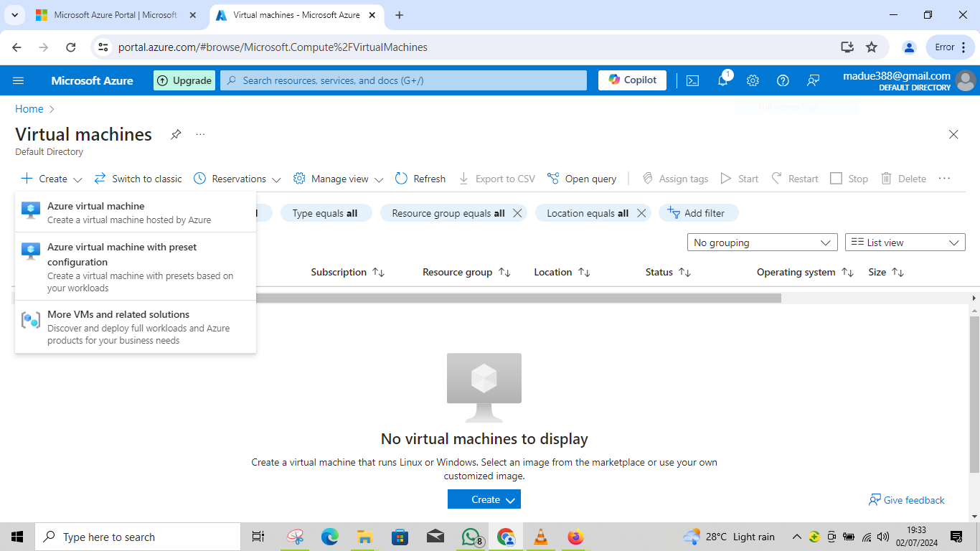Close the Virtual machines blade
Screen dimensions: 980x551
tap(953, 134)
